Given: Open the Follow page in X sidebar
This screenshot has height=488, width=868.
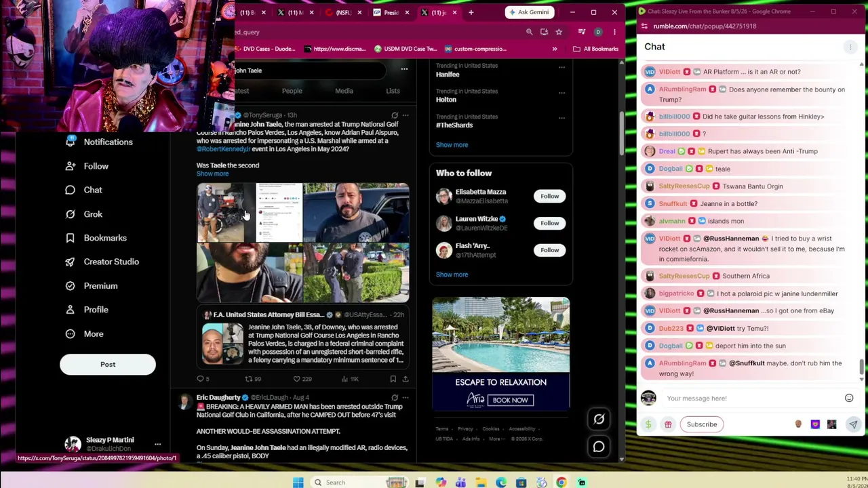Looking at the screenshot, I should [87, 166].
